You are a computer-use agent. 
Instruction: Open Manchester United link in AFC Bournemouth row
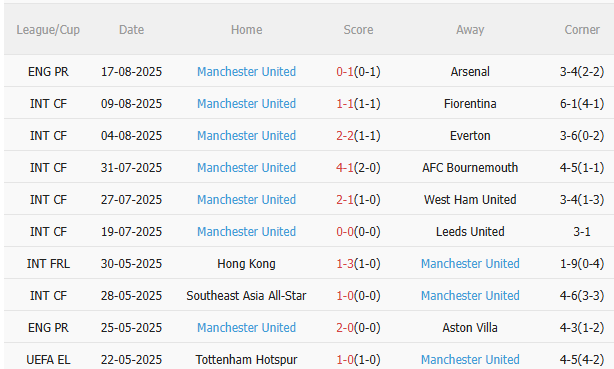[246, 168]
